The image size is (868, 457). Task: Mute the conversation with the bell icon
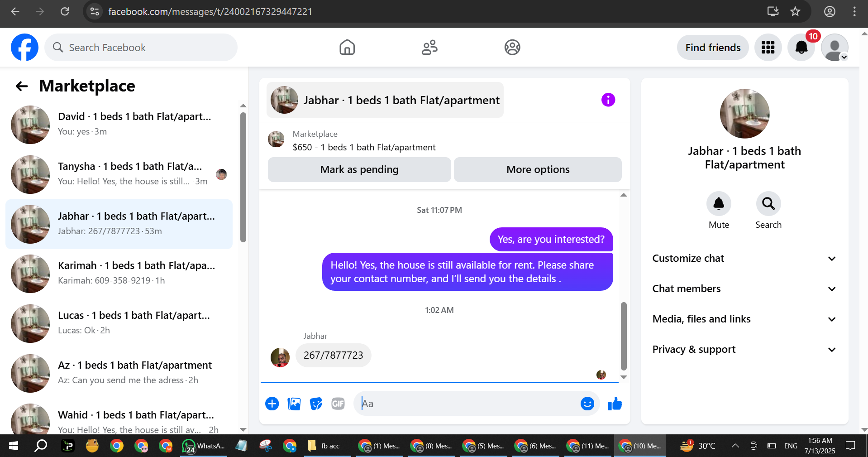click(719, 204)
